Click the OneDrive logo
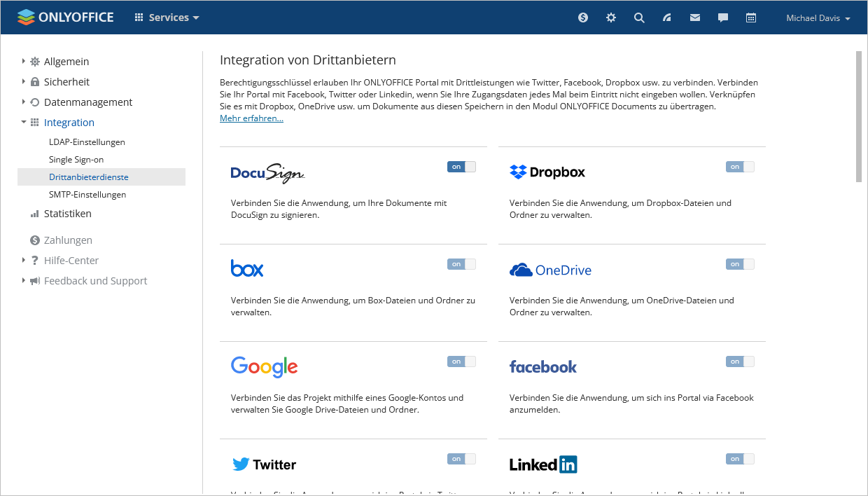Viewport: 868px width, 496px height. point(550,270)
